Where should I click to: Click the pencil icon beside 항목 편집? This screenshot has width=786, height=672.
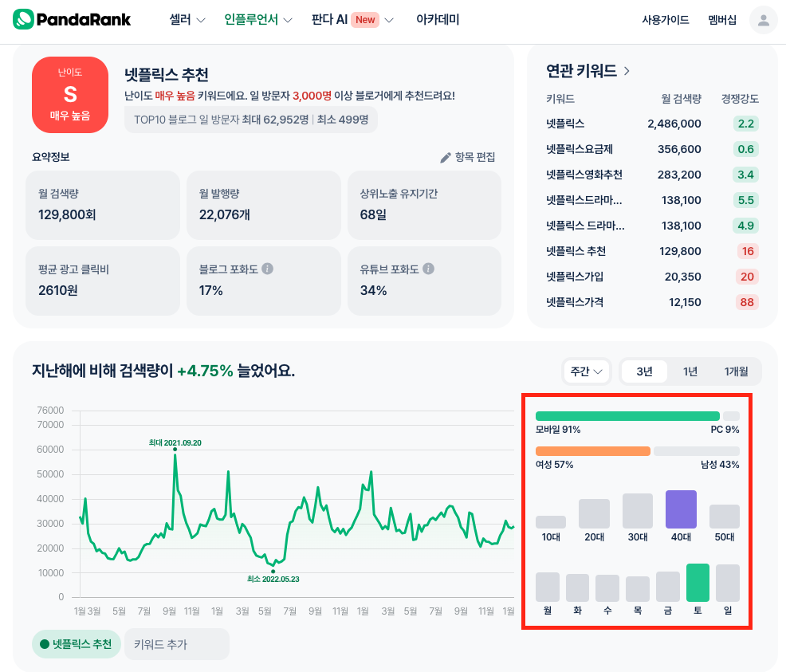click(x=446, y=157)
